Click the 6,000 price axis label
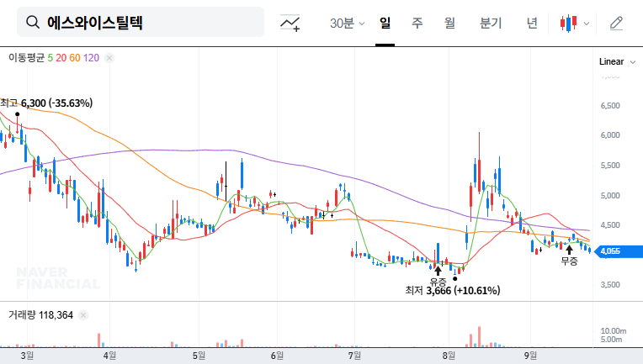The image size is (643, 364). 610,135
